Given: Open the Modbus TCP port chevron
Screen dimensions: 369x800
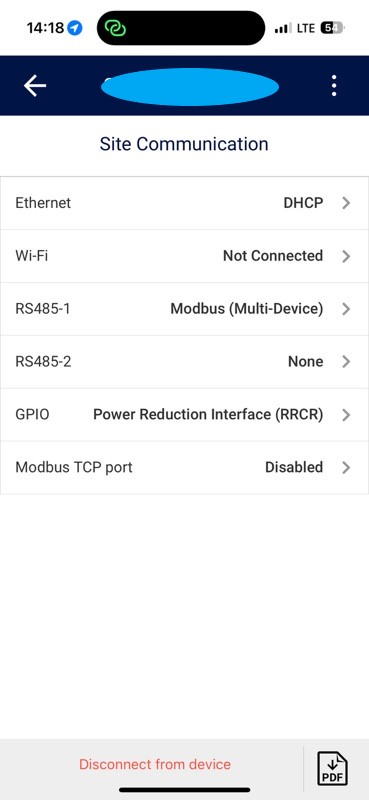Looking at the screenshot, I should tap(347, 467).
